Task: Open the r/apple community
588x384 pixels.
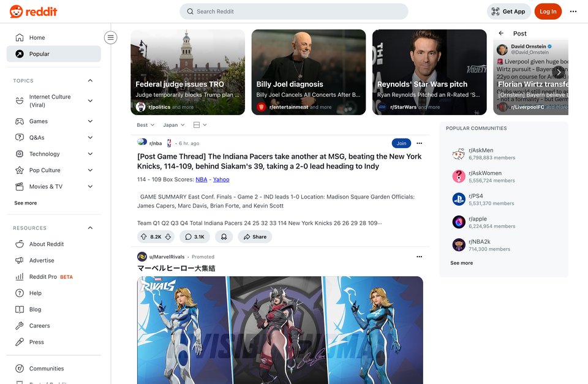Action: (503, 222)
